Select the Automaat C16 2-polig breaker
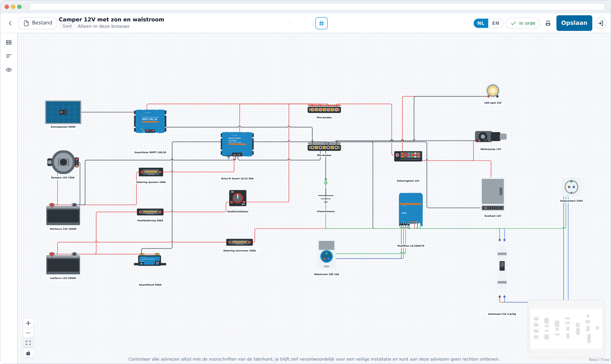This screenshot has width=611, height=364. pyautogui.click(x=502, y=268)
